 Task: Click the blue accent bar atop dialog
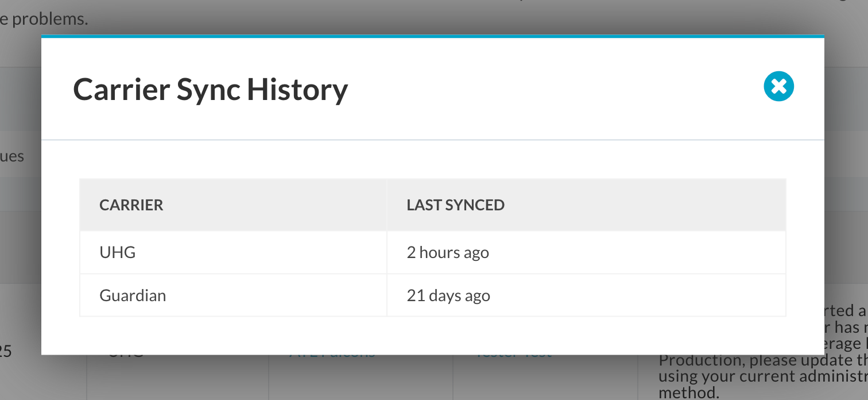[432, 36]
